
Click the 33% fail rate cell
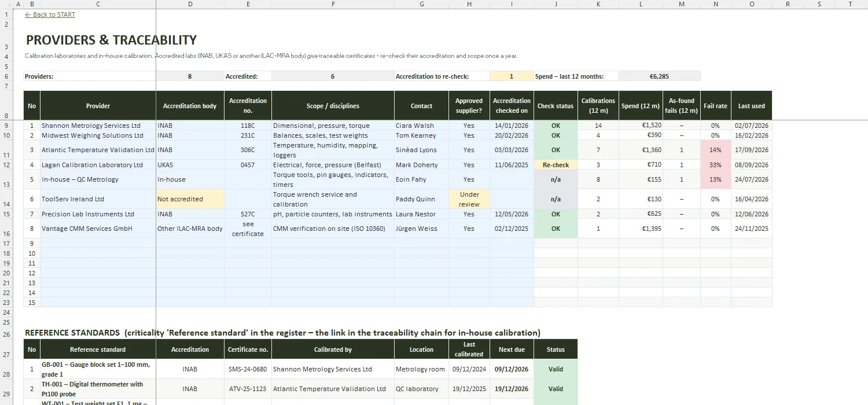[715, 165]
